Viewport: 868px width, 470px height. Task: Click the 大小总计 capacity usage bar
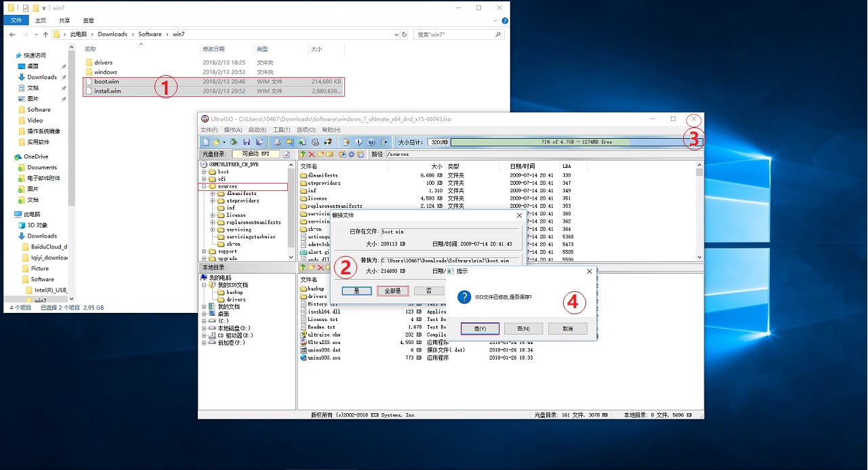click(576, 142)
